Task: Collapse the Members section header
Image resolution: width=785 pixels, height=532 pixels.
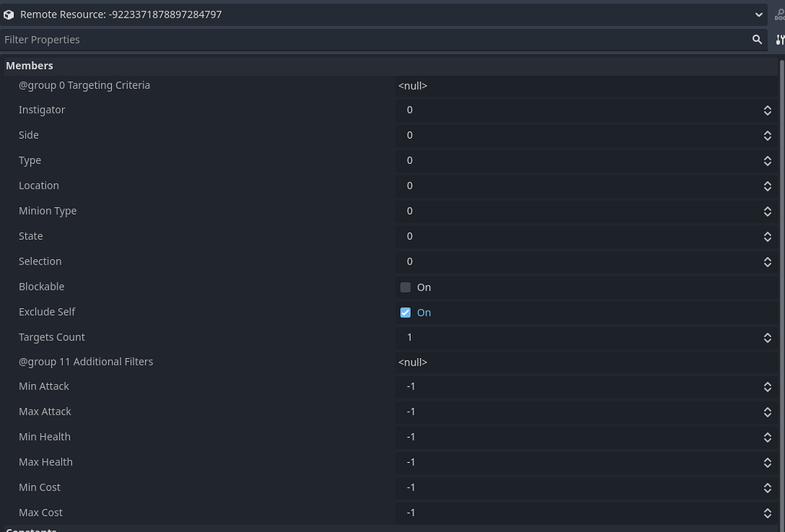Action: click(390, 66)
